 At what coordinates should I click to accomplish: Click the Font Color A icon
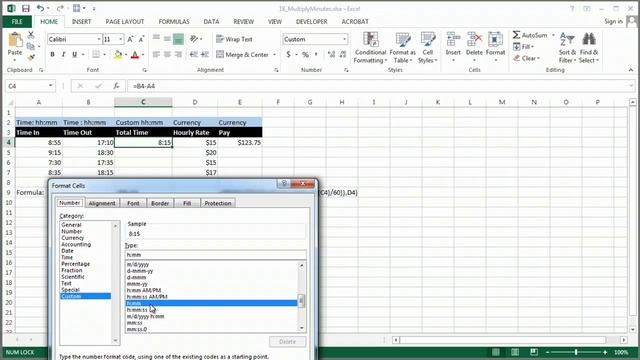click(x=135, y=54)
